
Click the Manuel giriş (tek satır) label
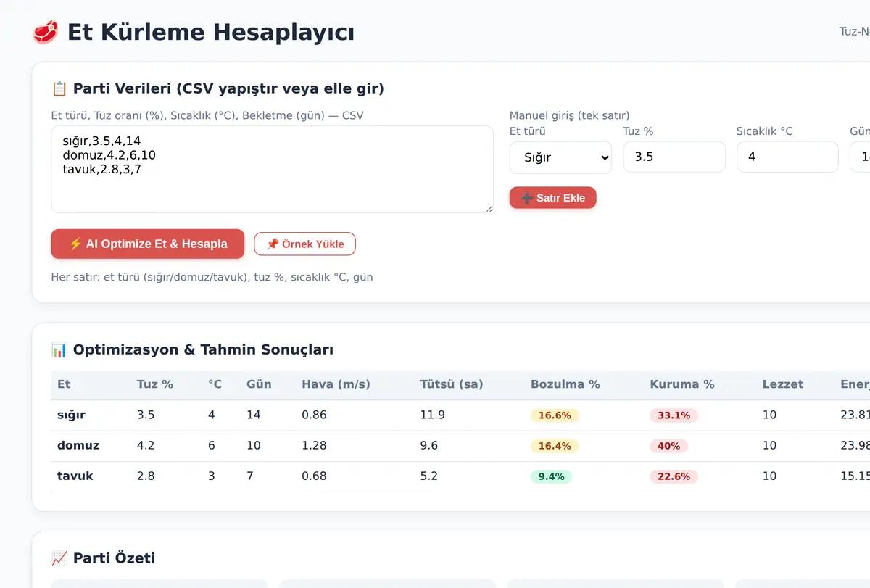click(x=570, y=115)
